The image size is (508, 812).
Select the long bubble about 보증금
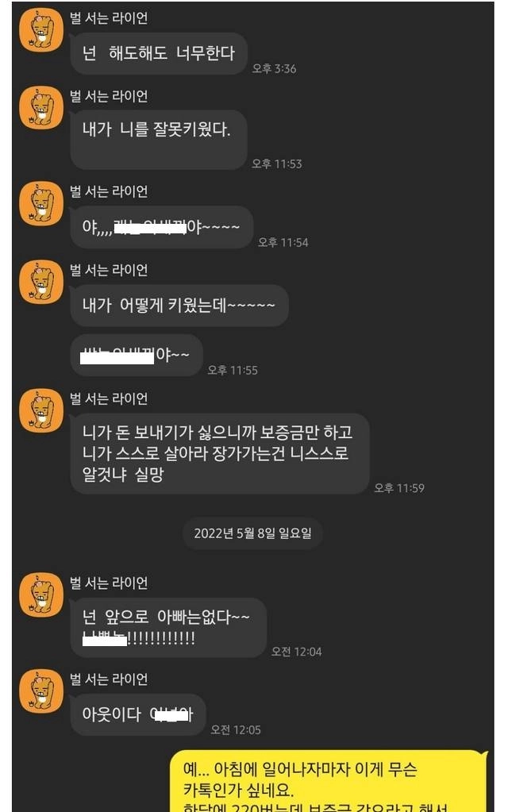(x=220, y=453)
